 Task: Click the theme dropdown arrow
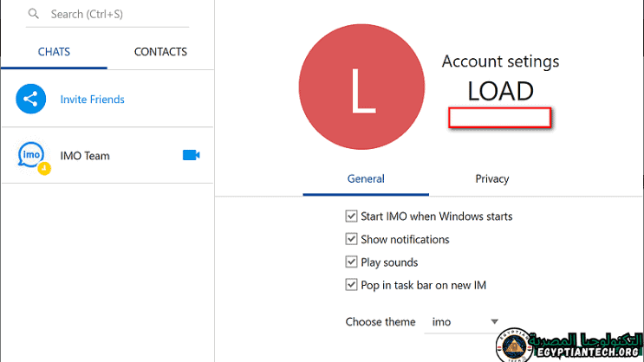(495, 322)
